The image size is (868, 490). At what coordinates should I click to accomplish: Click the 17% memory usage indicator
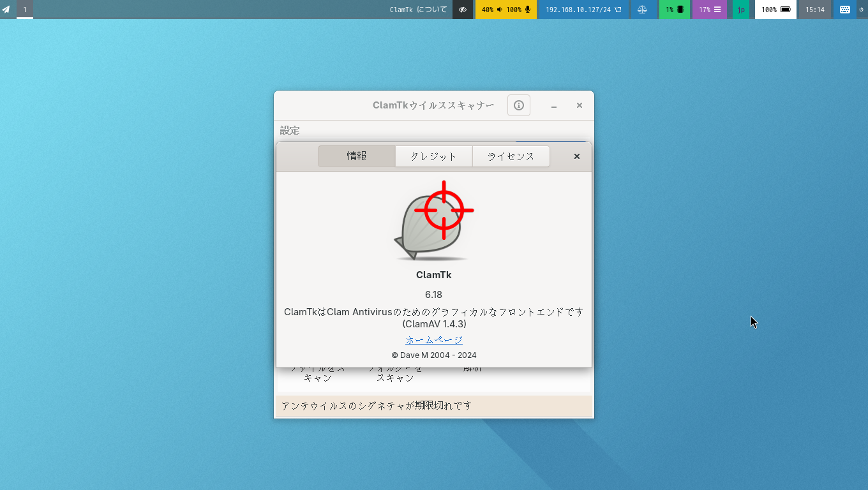point(710,10)
